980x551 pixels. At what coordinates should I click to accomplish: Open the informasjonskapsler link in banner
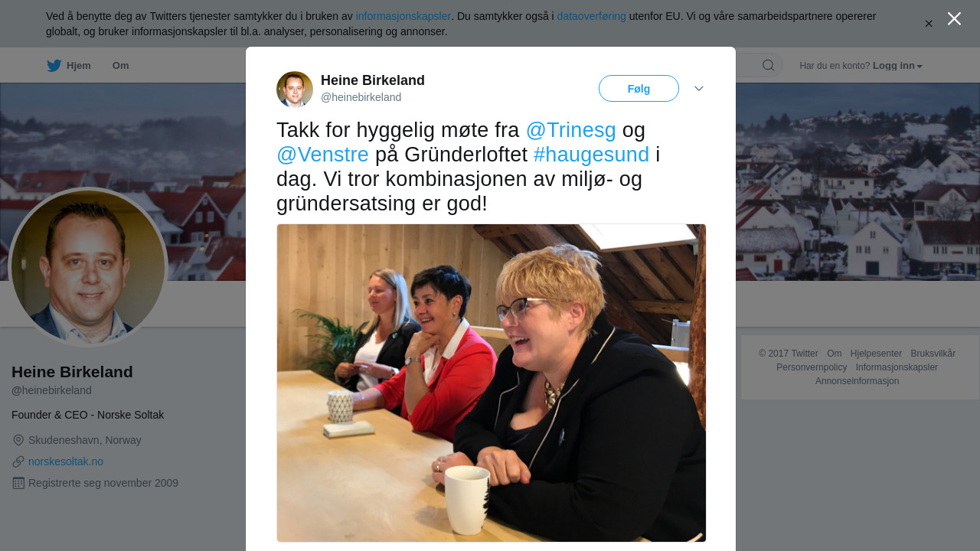(x=403, y=16)
